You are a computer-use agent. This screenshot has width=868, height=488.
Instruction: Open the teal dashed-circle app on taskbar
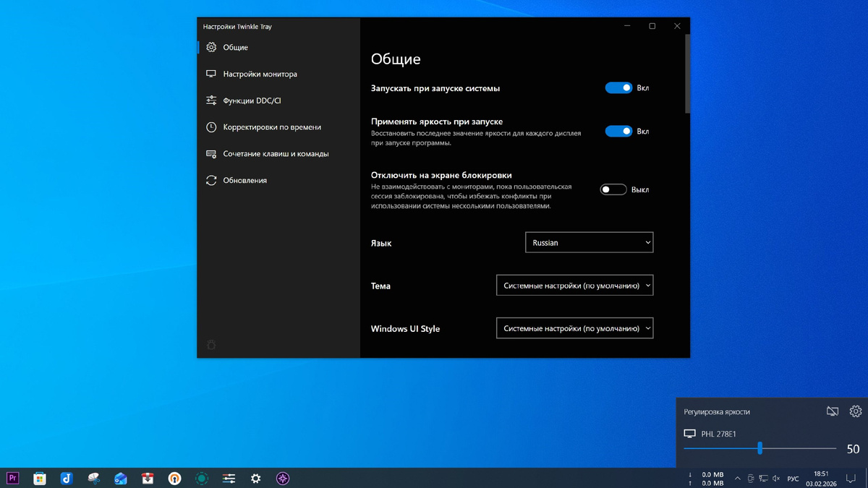coord(202,478)
